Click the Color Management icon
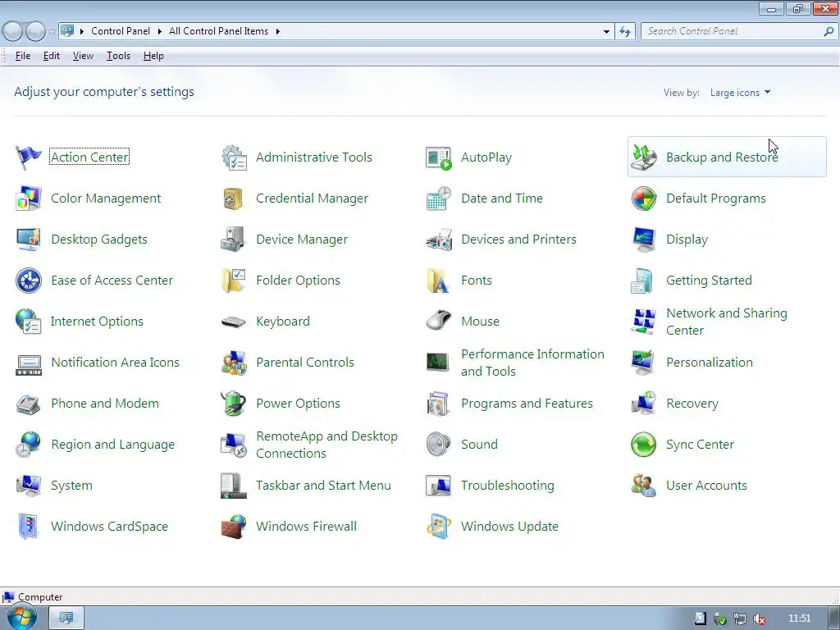Screen dimensions: 840x630 pos(29,199)
